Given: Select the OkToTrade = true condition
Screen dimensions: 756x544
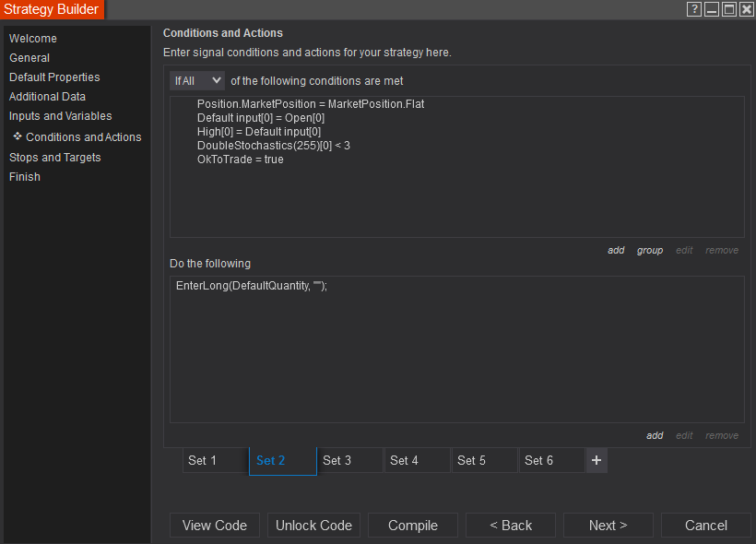Looking at the screenshot, I should pos(240,160).
